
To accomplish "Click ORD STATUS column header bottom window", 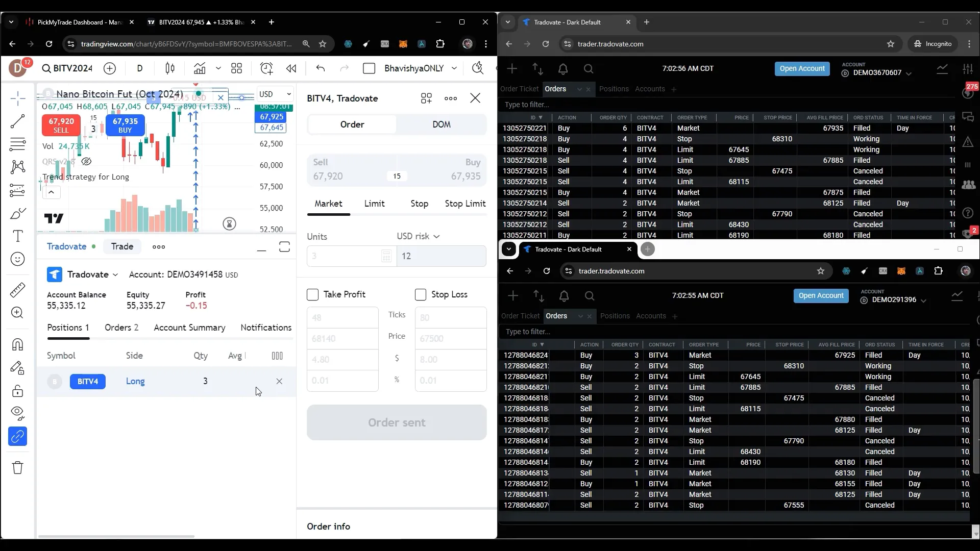I will [880, 345].
